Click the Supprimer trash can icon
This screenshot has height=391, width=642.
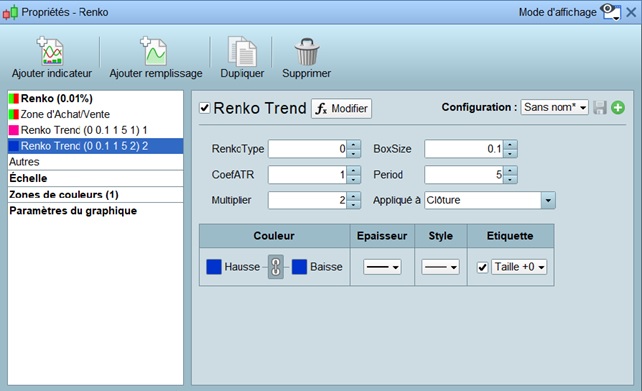(x=307, y=52)
